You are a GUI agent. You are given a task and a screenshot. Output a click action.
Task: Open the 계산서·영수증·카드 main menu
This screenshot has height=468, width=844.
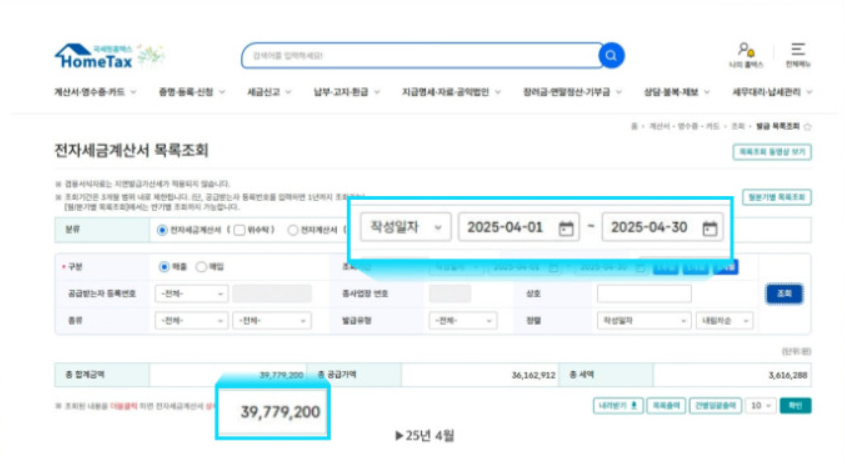pyautogui.click(x=95, y=92)
